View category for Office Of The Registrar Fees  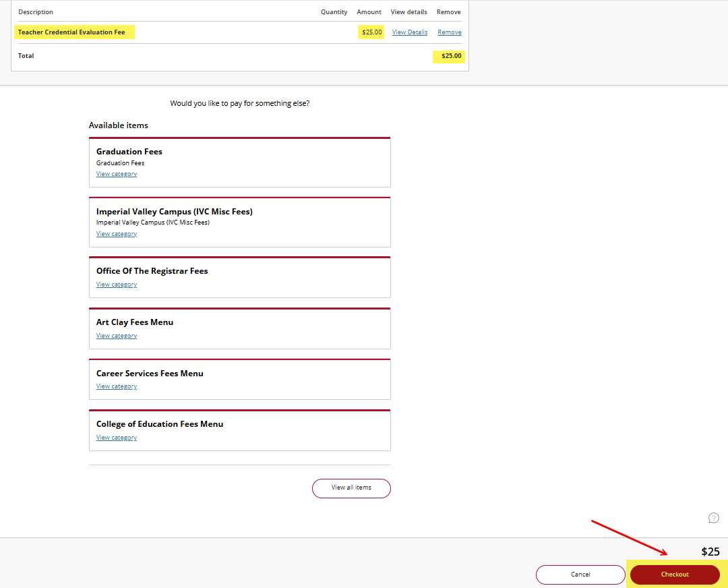tap(117, 285)
